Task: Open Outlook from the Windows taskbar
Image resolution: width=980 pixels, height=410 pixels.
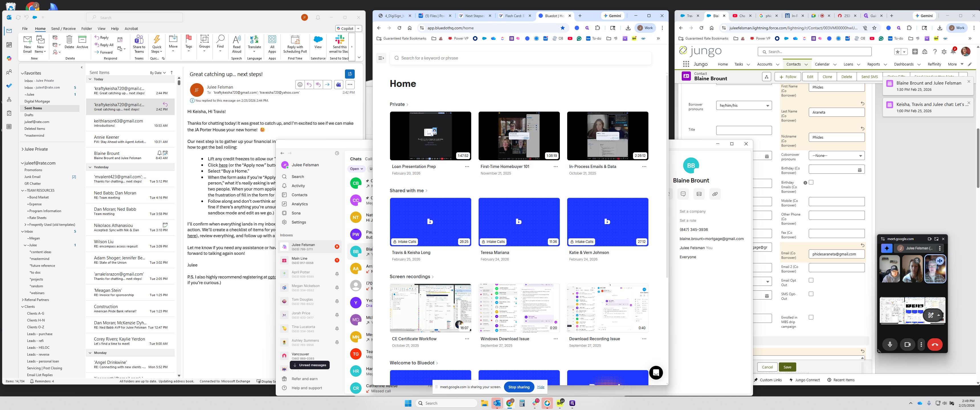Action: tap(497, 403)
